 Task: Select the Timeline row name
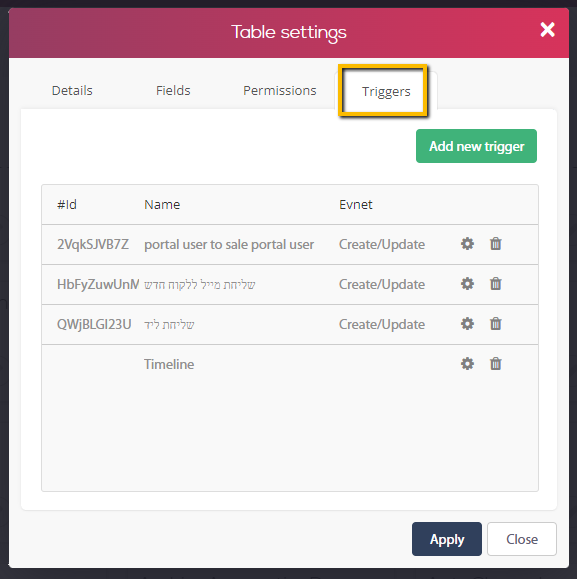pyautogui.click(x=169, y=364)
